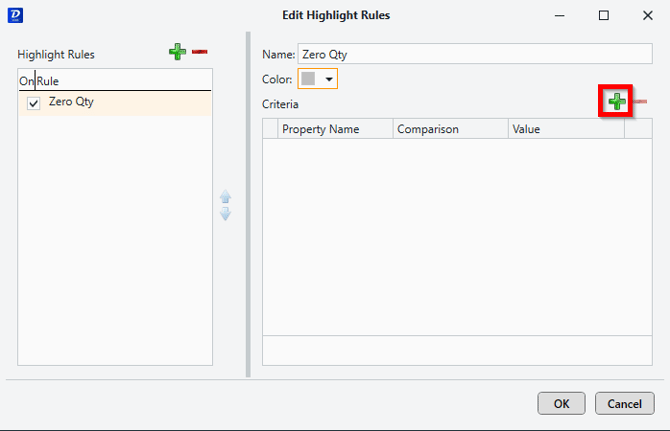Viewport: 670px width, 431px height.
Task: Click the red minus beside Criteria
Action: (639, 102)
